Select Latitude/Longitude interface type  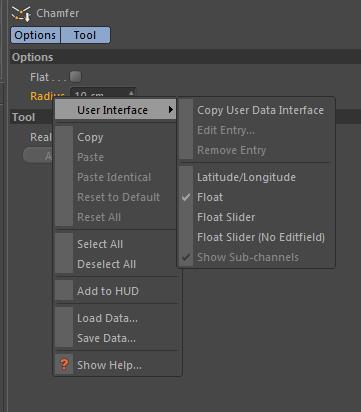point(256,177)
